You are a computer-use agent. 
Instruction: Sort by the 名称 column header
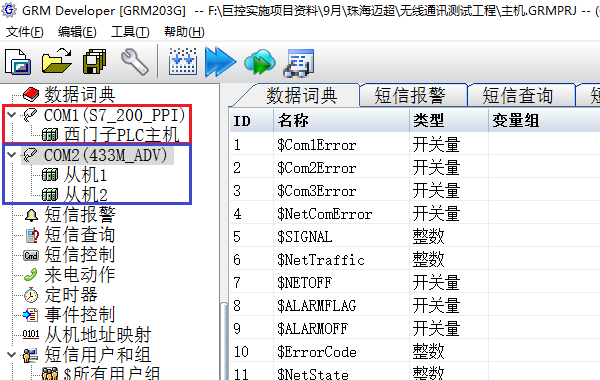pyautogui.click(x=341, y=121)
